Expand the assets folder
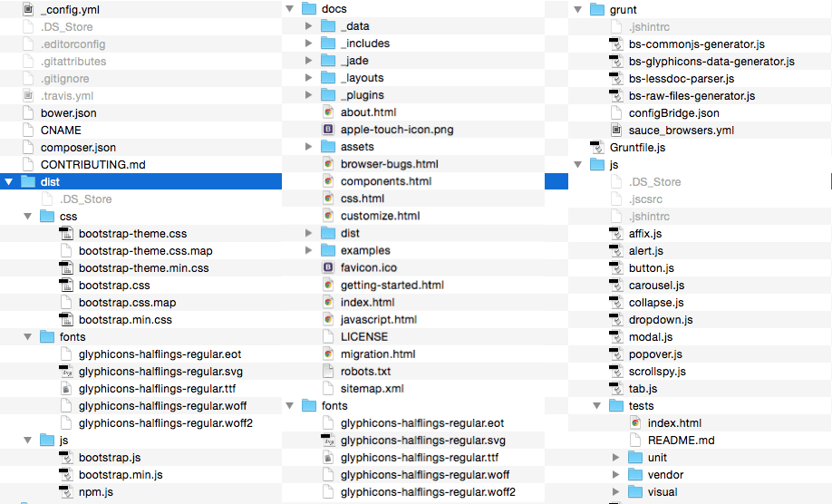 pos(308,147)
